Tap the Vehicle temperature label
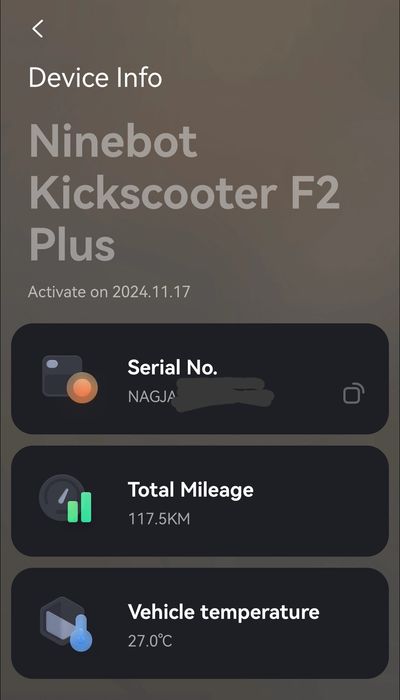Screen dimensions: 400x700 pos(224,612)
